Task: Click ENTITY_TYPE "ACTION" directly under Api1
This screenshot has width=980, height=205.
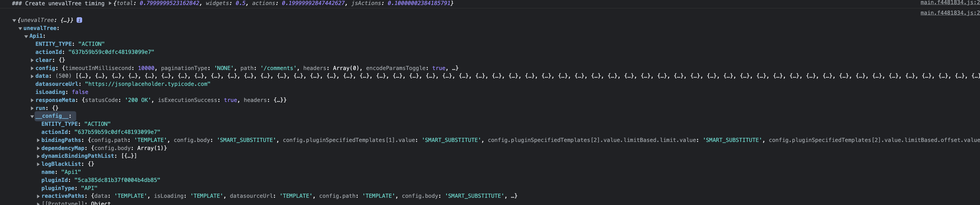Action: click(70, 44)
